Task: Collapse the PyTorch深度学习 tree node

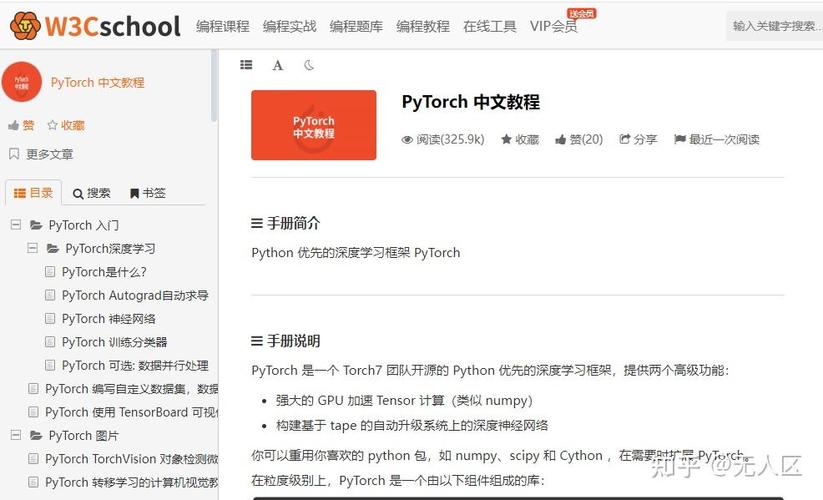Action: coord(33,248)
